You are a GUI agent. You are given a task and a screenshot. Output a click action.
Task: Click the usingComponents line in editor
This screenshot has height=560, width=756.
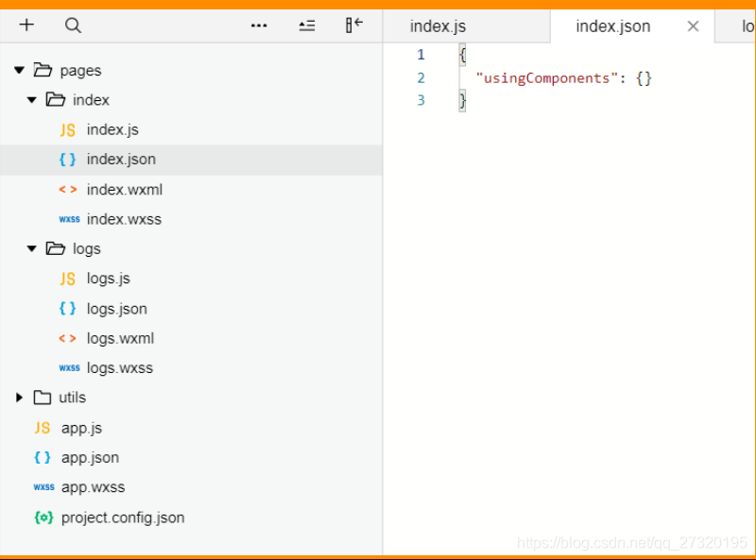click(x=564, y=77)
